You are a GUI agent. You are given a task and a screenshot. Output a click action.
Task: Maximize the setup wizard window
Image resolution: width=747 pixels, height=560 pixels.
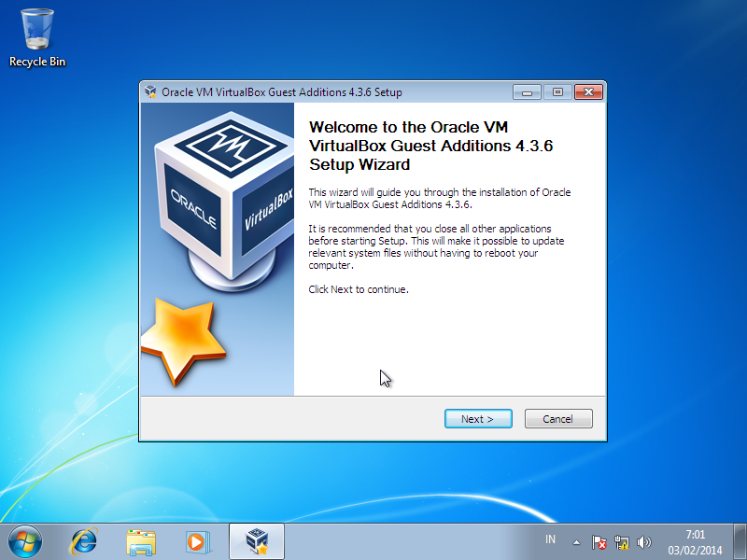(557, 91)
